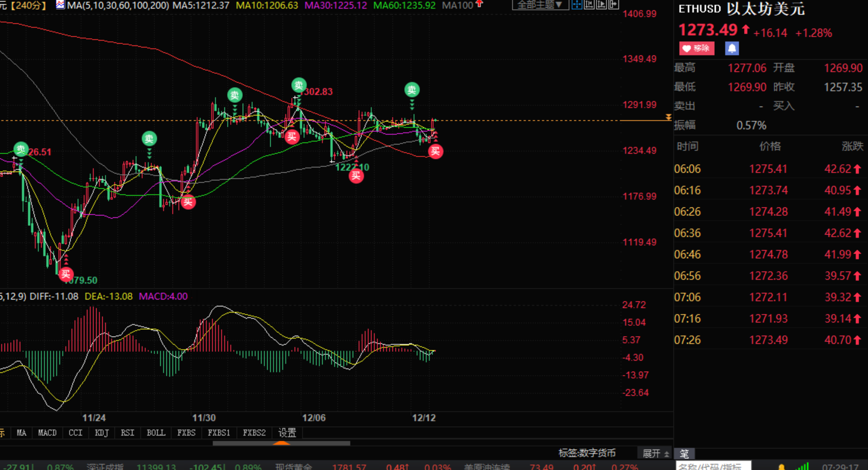Select the MACD indicator tab
Viewport: 868px width, 470px height.
pos(47,433)
